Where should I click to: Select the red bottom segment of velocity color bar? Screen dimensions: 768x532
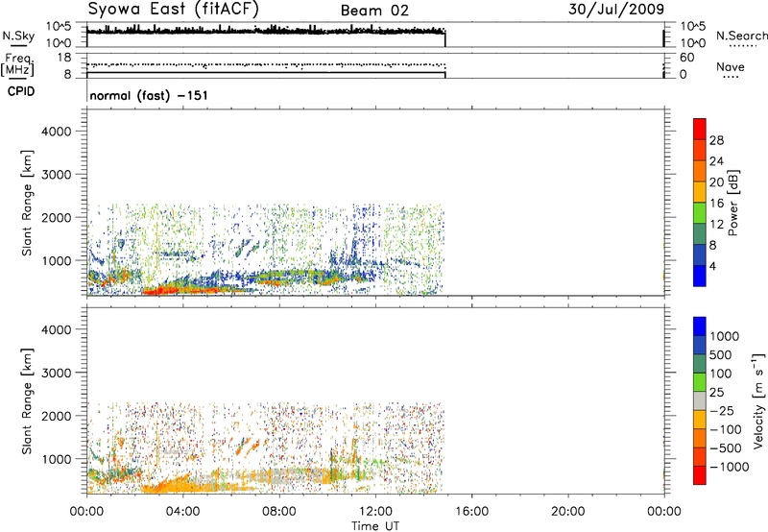click(x=700, y=475)
